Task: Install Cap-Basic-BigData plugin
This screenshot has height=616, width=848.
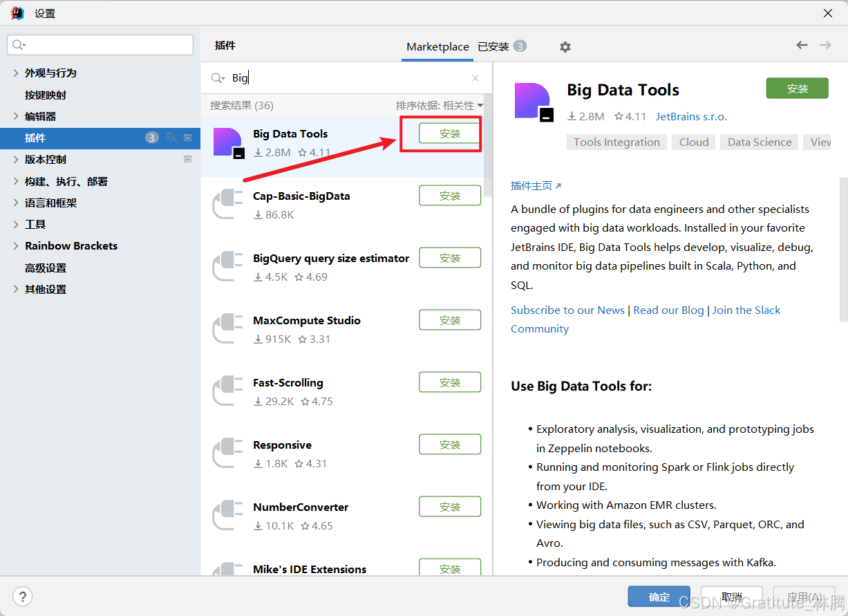Action: point(450,196)
